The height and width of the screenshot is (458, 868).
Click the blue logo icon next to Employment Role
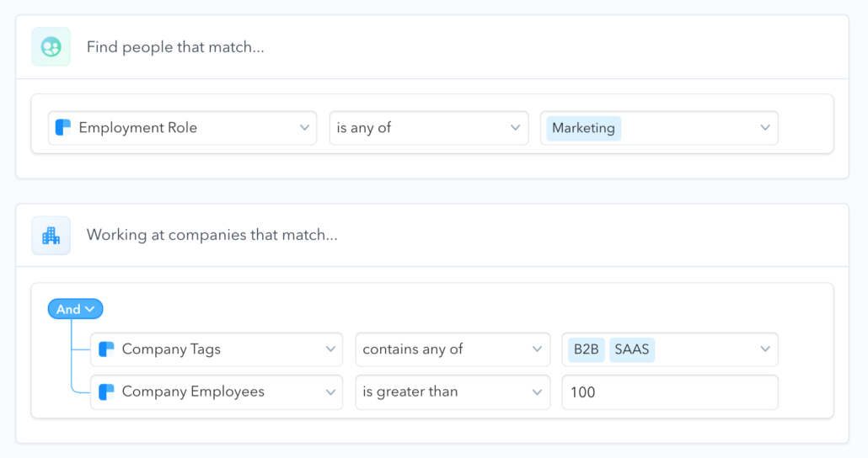click(x=63, y=128)
